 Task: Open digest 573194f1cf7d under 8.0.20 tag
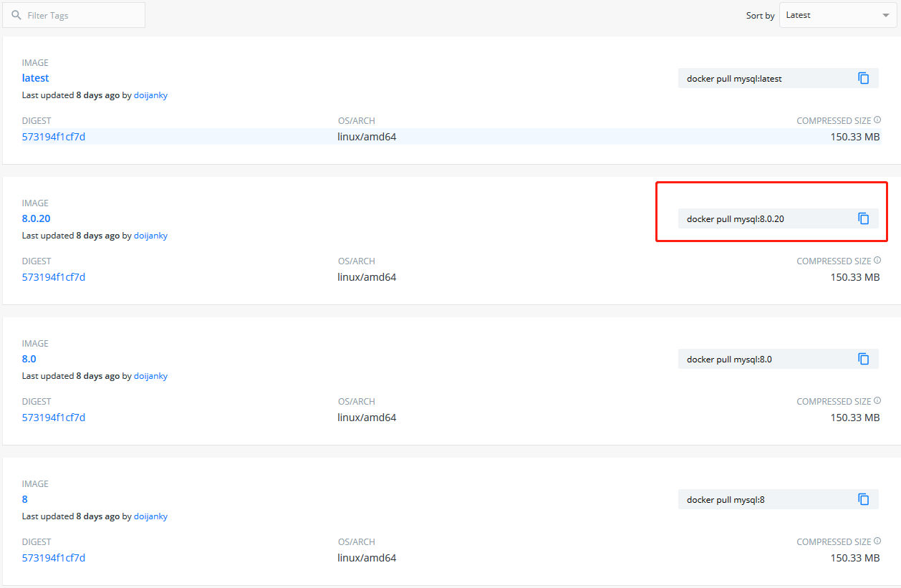54,277
